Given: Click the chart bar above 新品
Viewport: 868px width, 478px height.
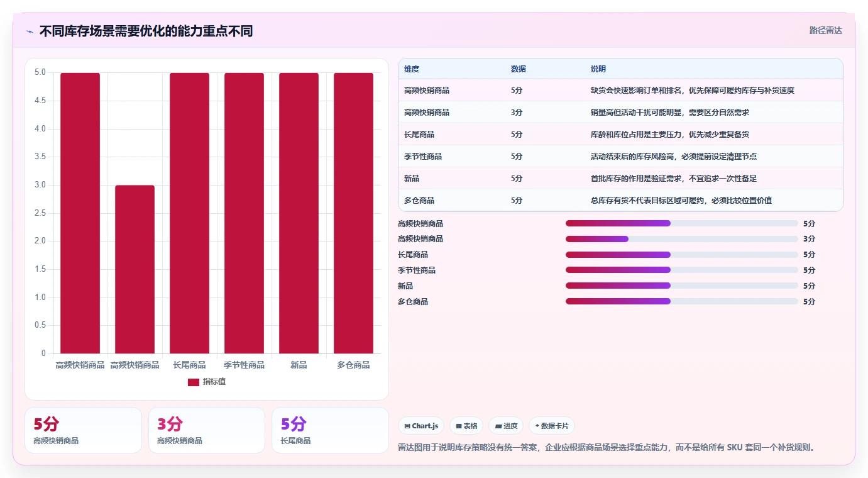Looking at the screenshot, I should 299,213.
